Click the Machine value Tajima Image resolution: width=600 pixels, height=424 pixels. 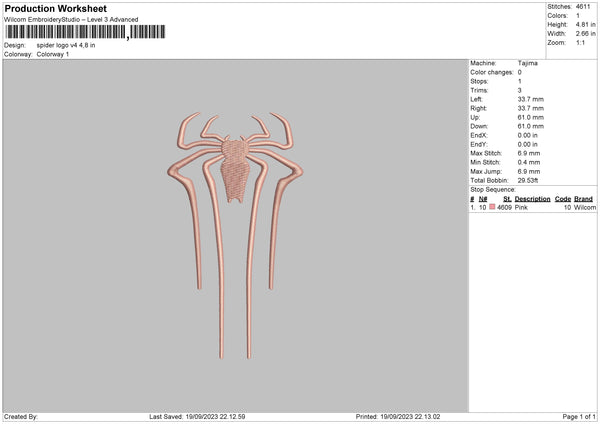528,63
